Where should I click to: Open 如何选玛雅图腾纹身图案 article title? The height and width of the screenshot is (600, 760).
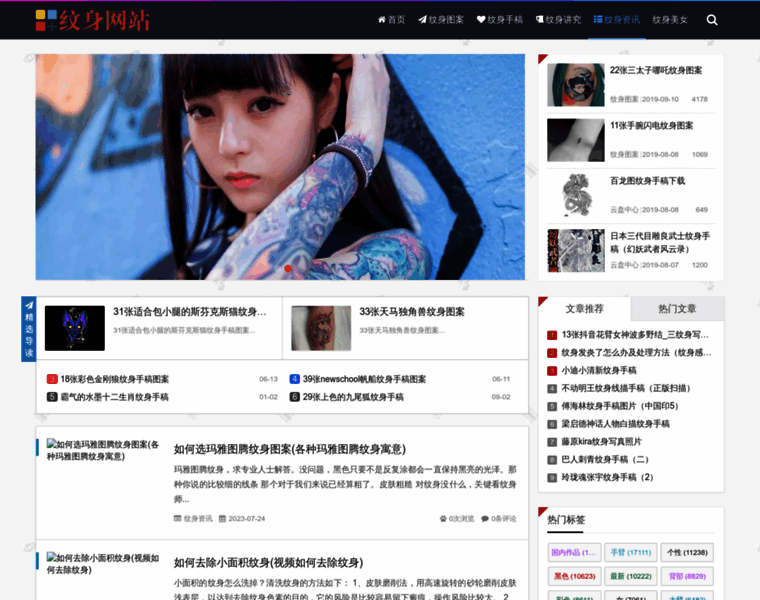point(290,449)
